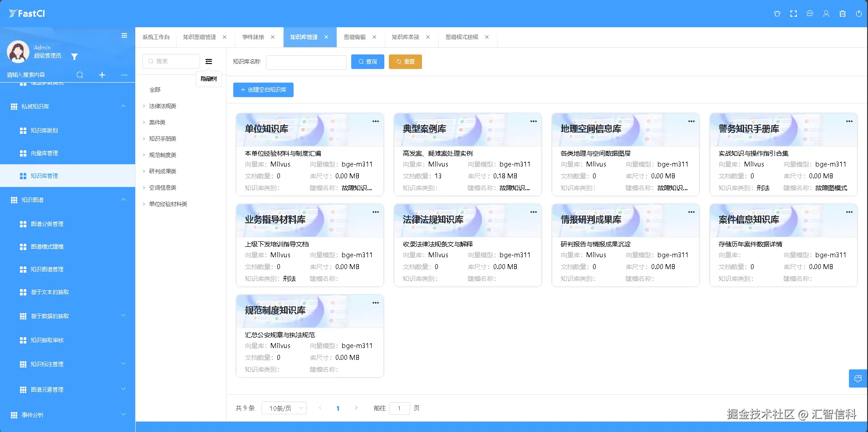Close the 知识图谱管理 tab
Viewport: 868px width, 432px height.
point(225,37)
